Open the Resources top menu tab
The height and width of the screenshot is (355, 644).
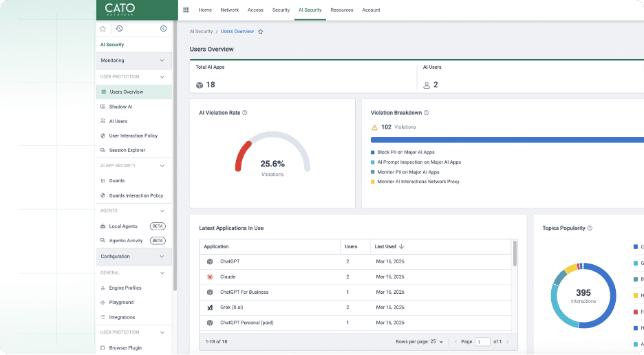(342, 10)
